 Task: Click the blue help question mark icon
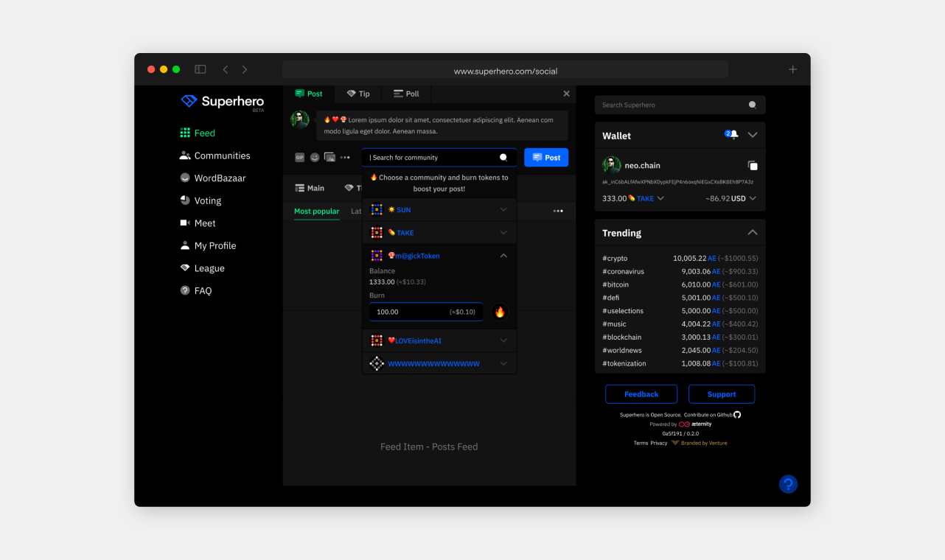coord(788,484)
